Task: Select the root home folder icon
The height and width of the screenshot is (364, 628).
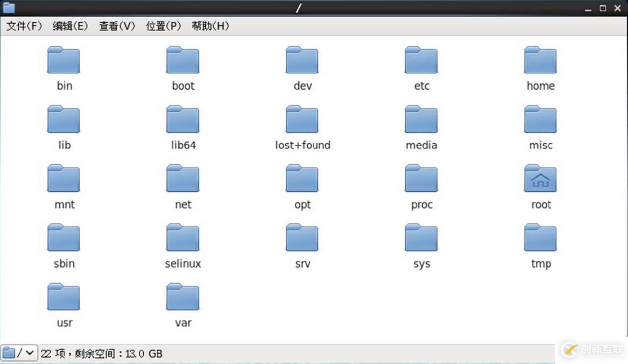Action: tap(540, 178)
